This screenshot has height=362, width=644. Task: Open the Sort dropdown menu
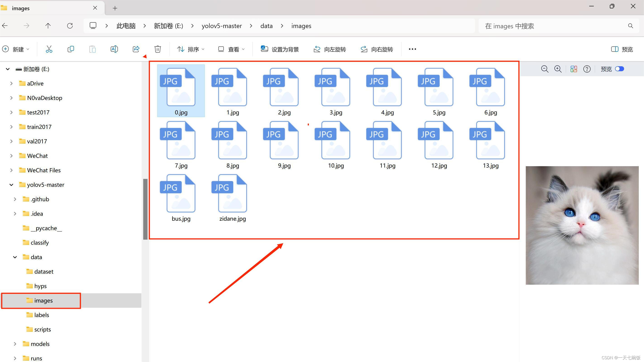point(191,49)
